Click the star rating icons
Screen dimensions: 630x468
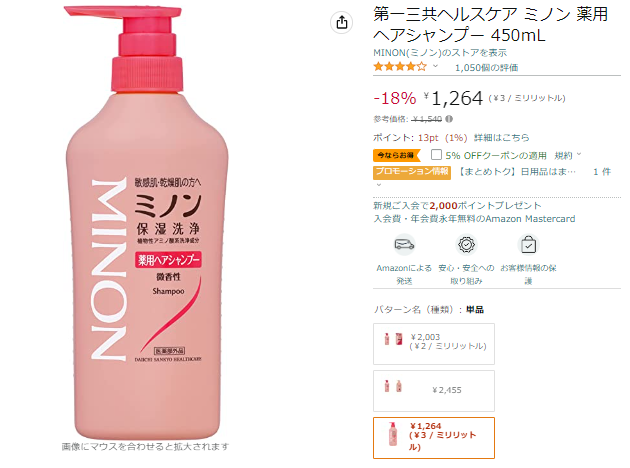pos(400,67)
